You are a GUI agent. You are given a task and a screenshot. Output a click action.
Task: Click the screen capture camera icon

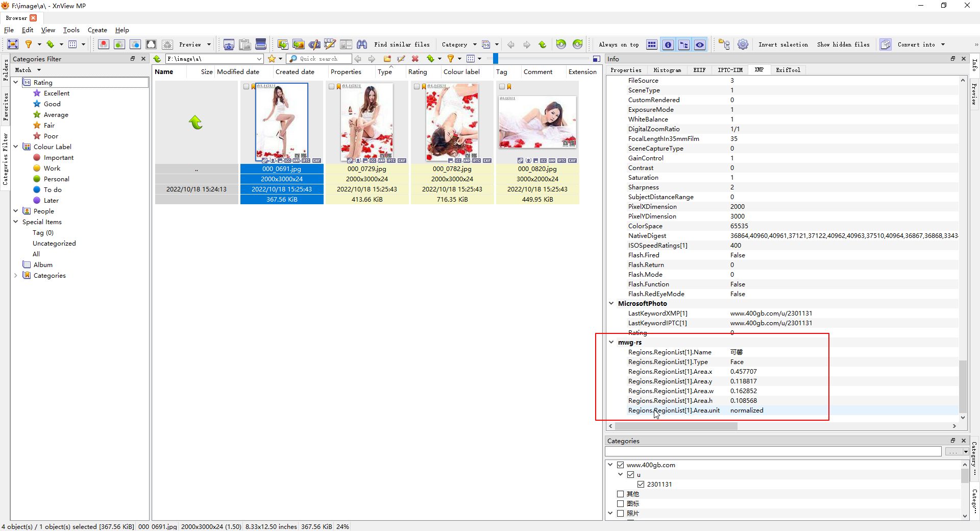229,44
